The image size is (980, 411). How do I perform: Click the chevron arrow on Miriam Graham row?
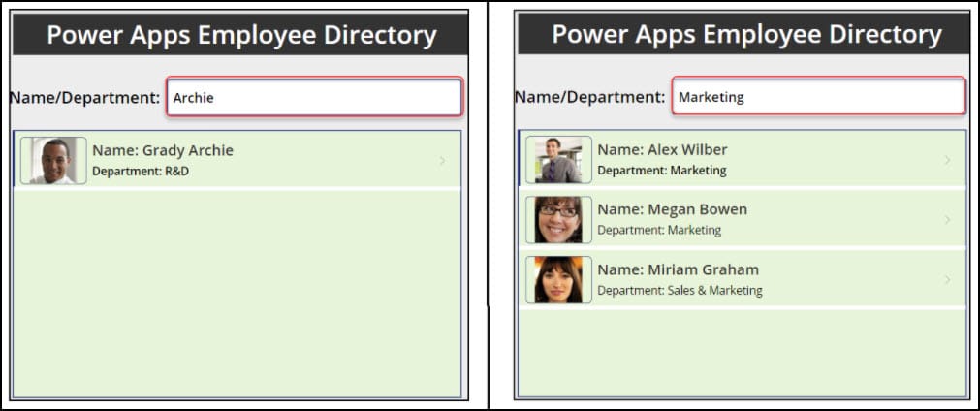point(947,280)
